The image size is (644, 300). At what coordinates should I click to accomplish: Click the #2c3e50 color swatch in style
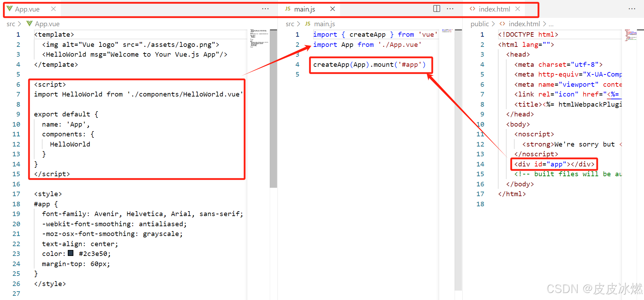pos(71,253)
